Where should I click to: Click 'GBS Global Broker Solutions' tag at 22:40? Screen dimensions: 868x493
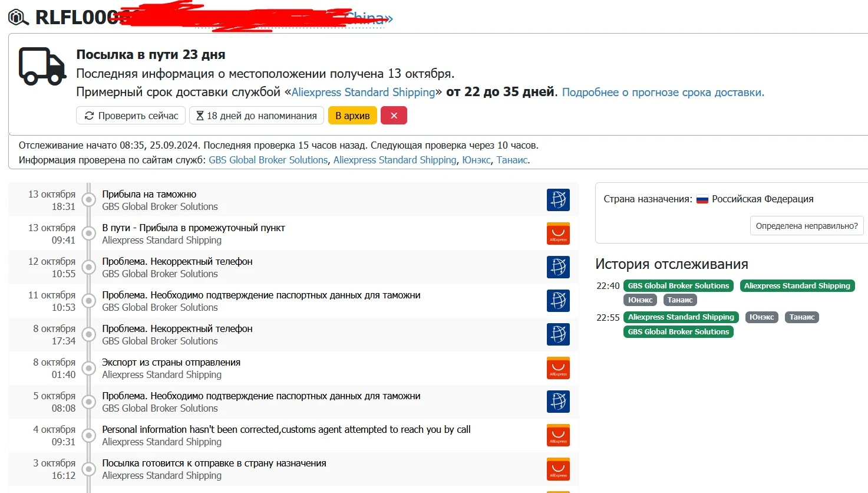(x=678, y=286)
